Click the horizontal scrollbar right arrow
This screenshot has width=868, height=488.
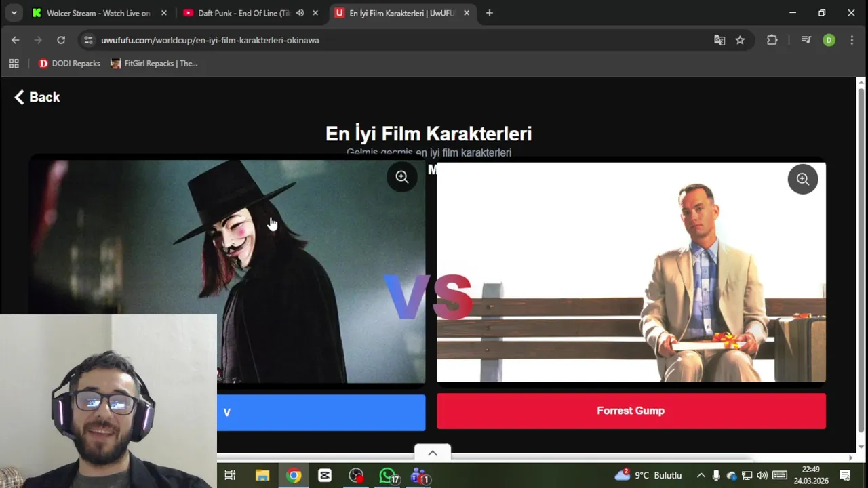point(851,458)
